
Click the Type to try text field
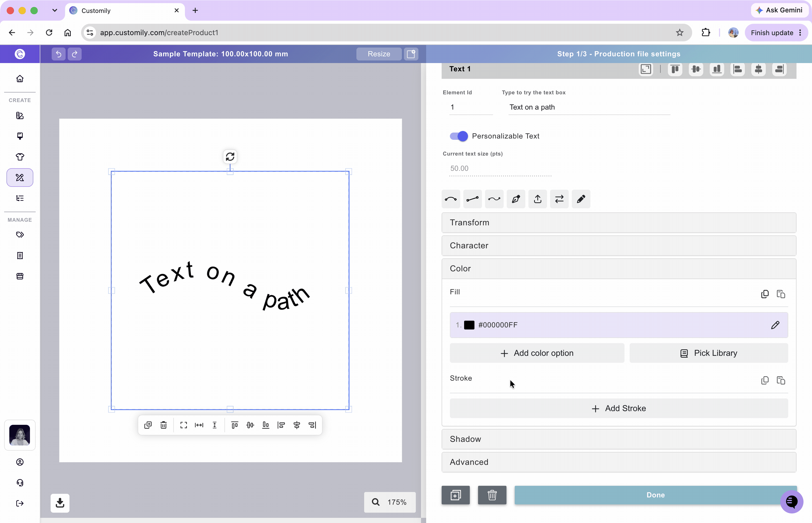pyautogui.click(x=589, y=107)
